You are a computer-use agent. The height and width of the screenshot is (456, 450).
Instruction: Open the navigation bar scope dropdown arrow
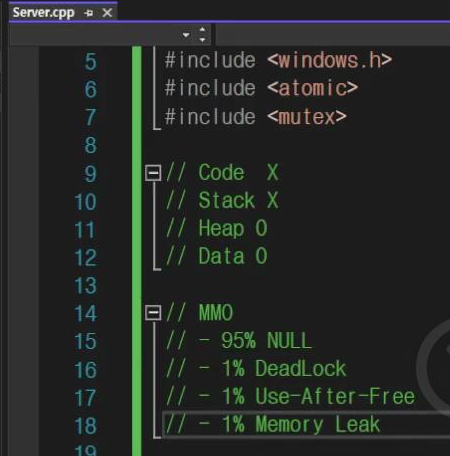186,35
